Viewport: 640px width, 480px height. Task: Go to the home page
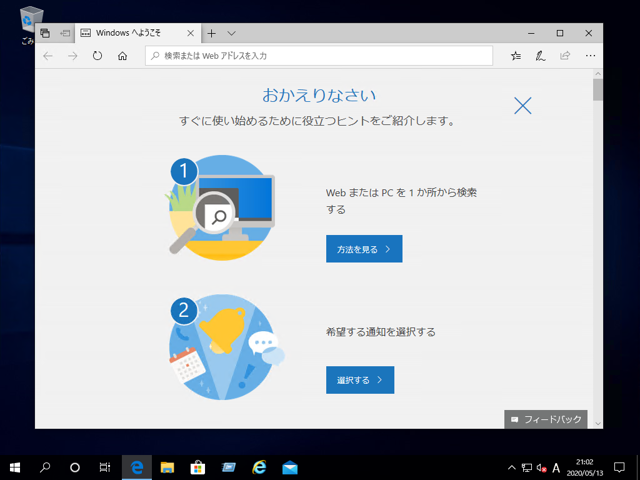tap(122, 56)
